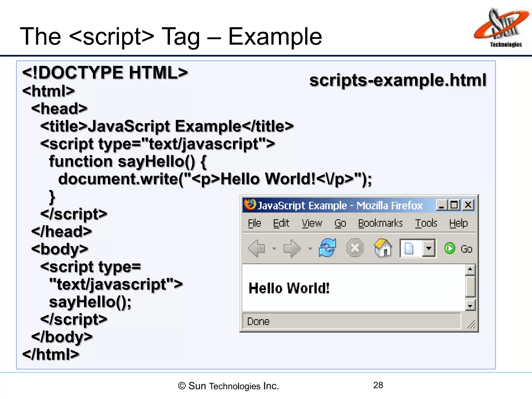Click the '<title>JavaScript Example</title>' line

[x=167, y=127]
